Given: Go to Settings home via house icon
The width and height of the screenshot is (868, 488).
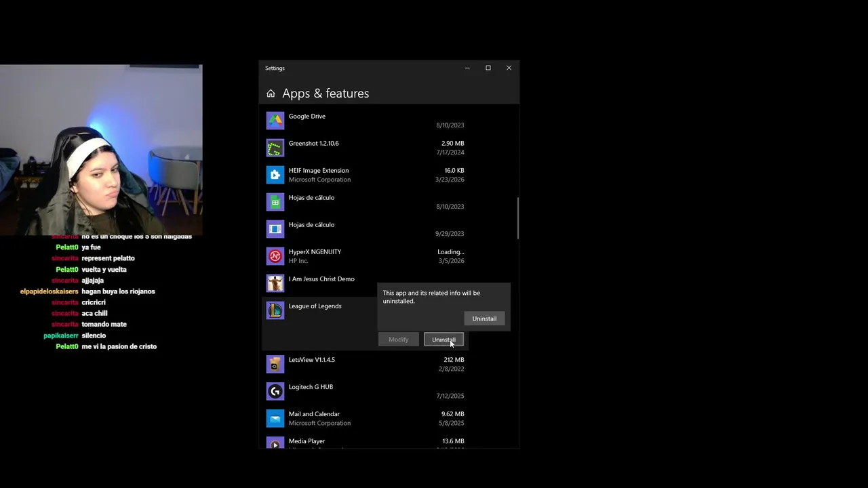Looking at the screenshot, I should pyautogui.click(x=271, y=94).
